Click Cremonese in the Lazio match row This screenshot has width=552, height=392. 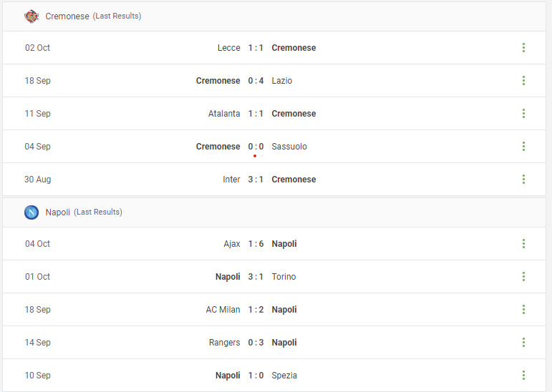click(x=218, y=81)
